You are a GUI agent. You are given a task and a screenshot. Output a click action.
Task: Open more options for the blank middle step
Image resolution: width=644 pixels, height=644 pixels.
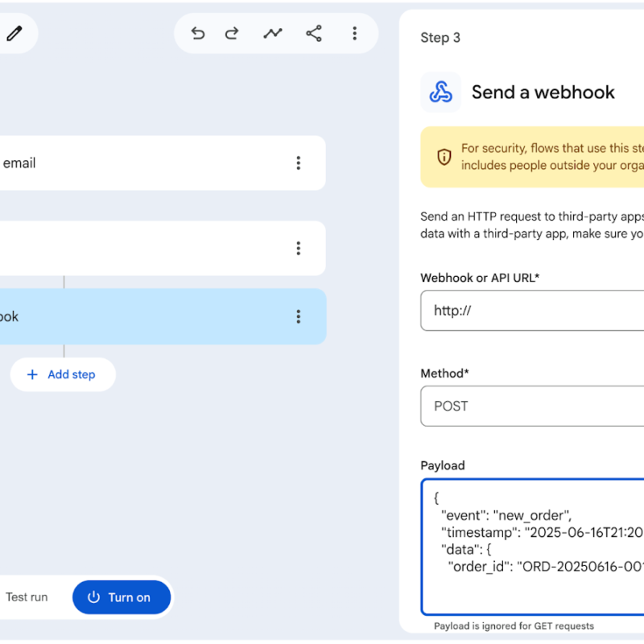pos(299,249)
